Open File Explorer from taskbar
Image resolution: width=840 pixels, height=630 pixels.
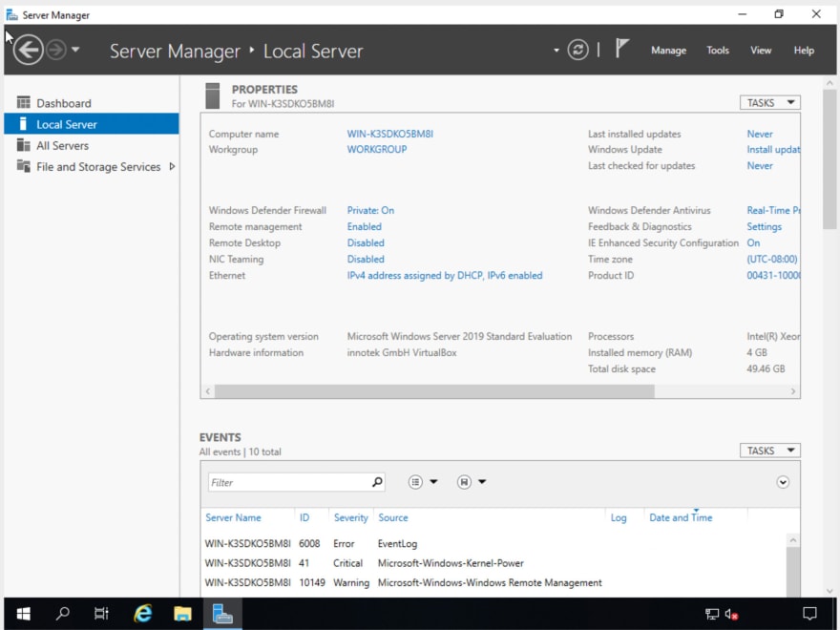tap(182, 614)
